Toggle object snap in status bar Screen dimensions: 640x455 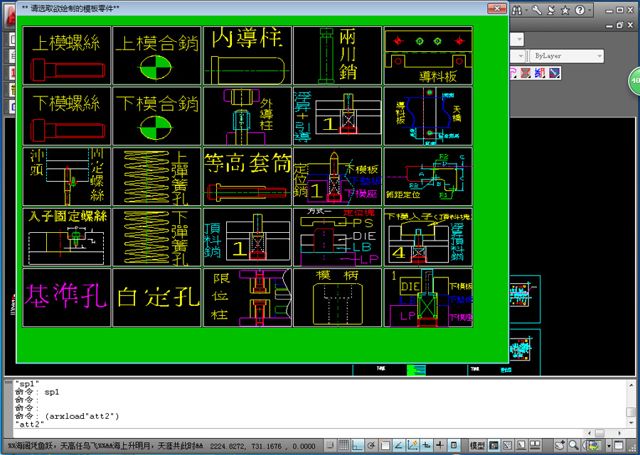point(385,445)
